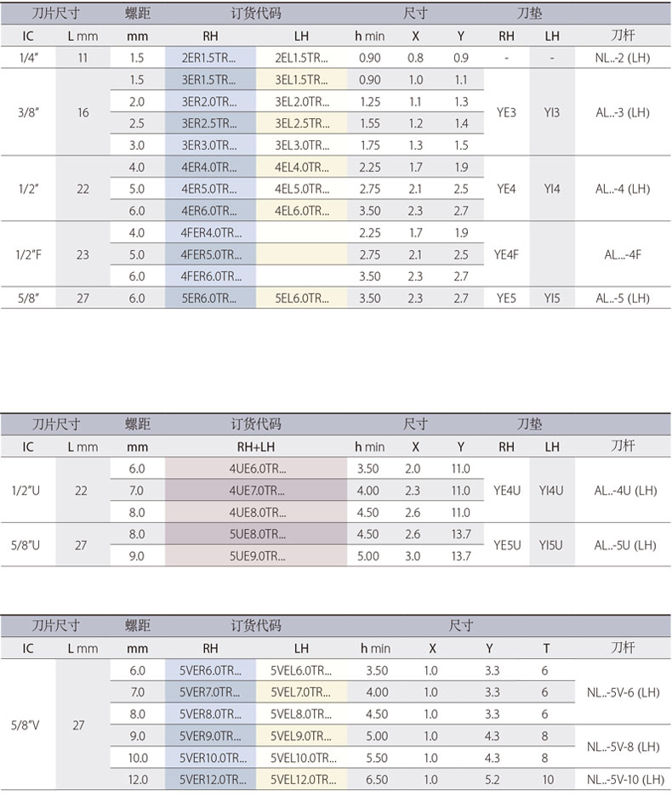Click the YI4U shim cell
Viewport: 672px width, 802px height.
coord(552,491)
